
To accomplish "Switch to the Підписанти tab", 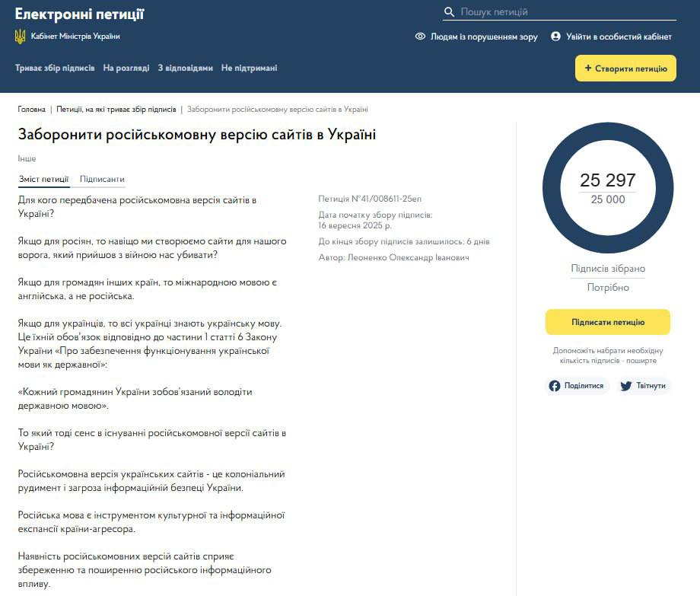I will coord(102,180).
